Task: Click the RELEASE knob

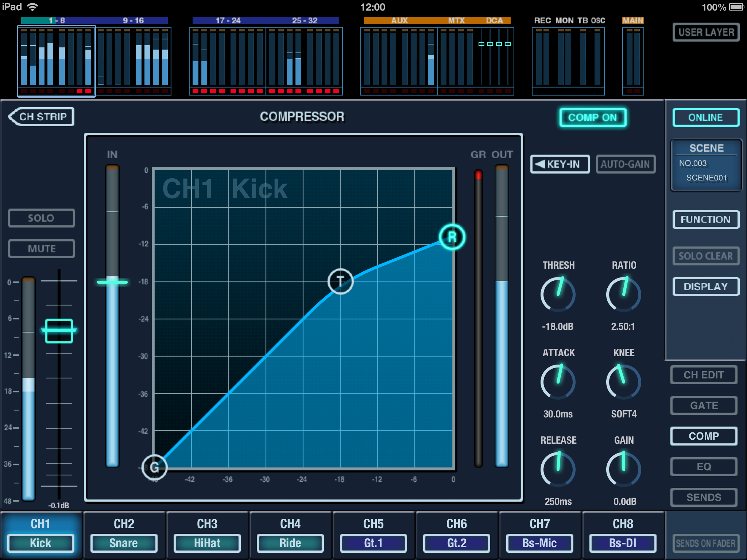Action: [558, 469]
